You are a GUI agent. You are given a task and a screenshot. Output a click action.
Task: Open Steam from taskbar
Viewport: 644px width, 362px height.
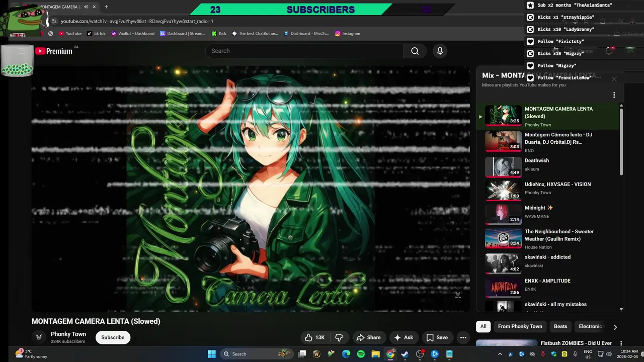405,354
